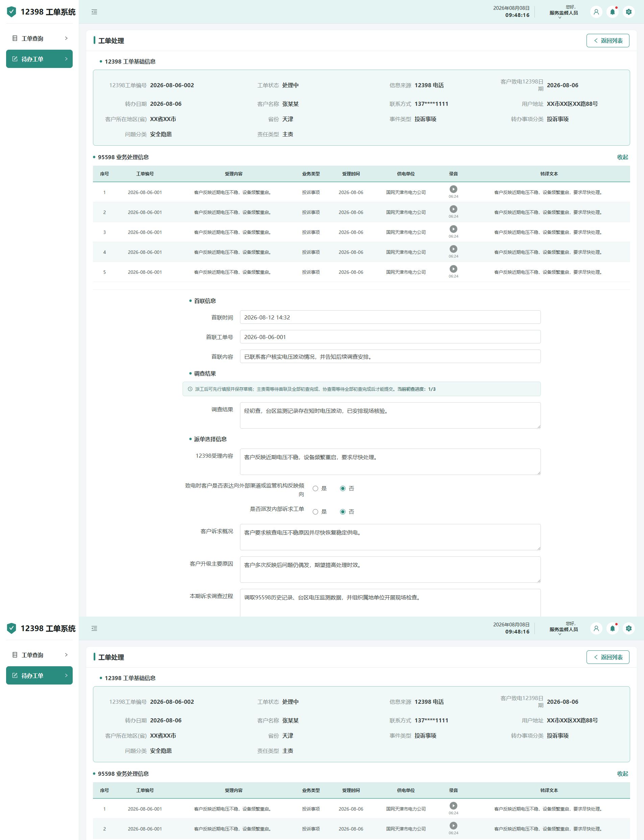Open the notification bell in the lower header
This screenshot has height=840, width=644.
click(613, 628)
